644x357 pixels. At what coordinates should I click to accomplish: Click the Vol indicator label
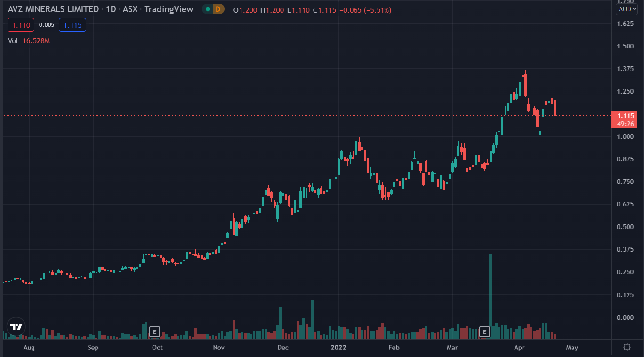click(x=13, y=41)
